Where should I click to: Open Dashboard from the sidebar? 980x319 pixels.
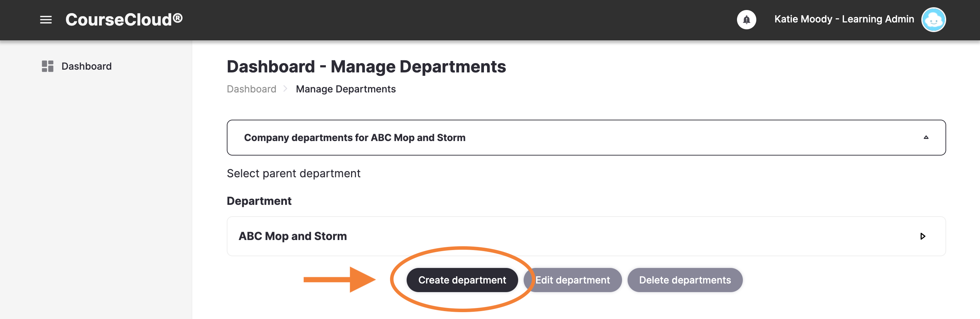click(x=86, y=66)
